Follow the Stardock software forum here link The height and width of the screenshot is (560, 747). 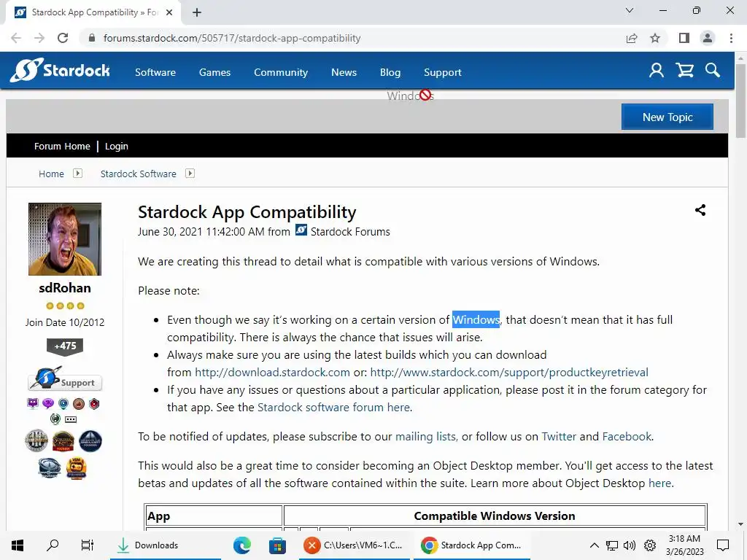[333, 408]
